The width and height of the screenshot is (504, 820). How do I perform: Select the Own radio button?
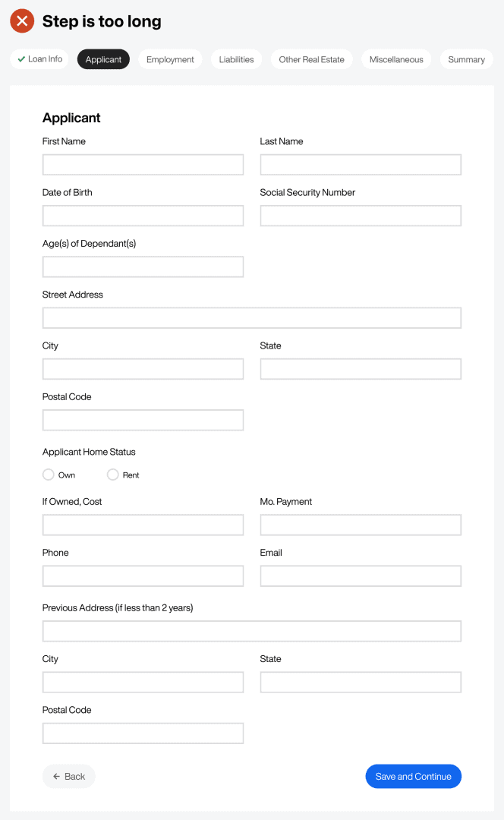(x=48, y=475)
